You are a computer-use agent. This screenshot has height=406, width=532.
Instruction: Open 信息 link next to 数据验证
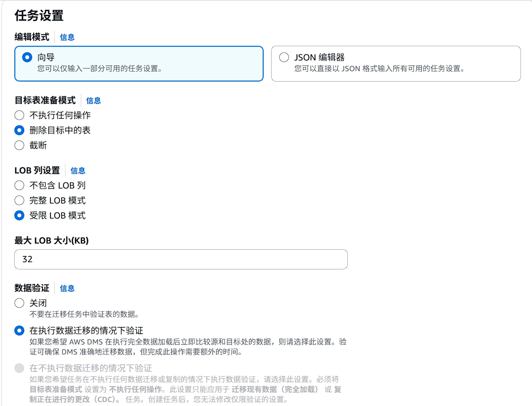[67, 288]
